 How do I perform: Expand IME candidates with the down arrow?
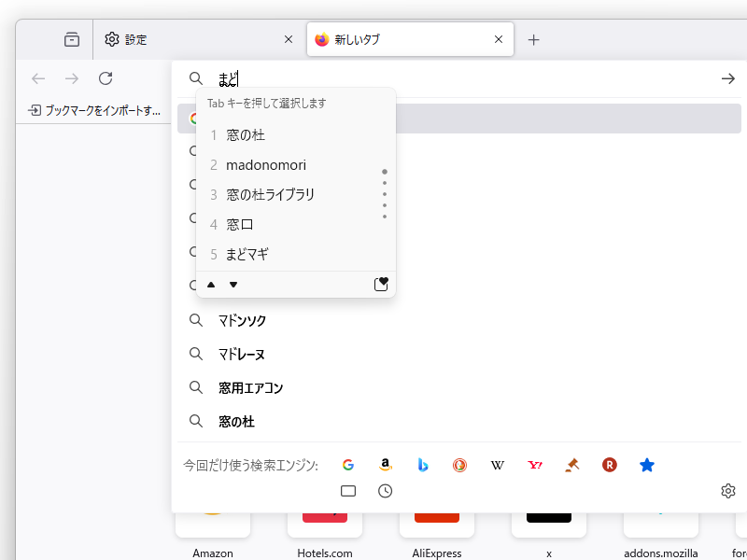233,284
